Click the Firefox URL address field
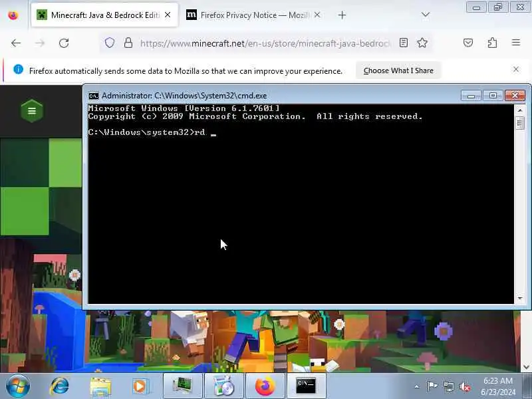 (x=265, y=43)
